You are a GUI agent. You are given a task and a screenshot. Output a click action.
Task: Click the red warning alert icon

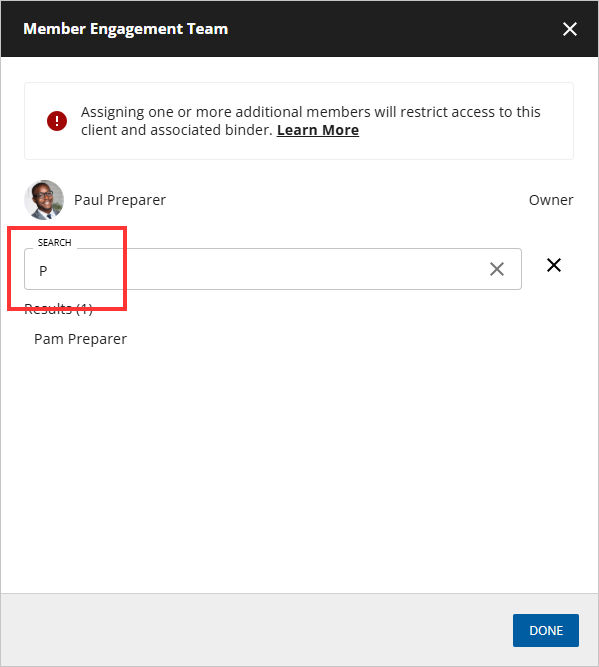click(57, 121)
